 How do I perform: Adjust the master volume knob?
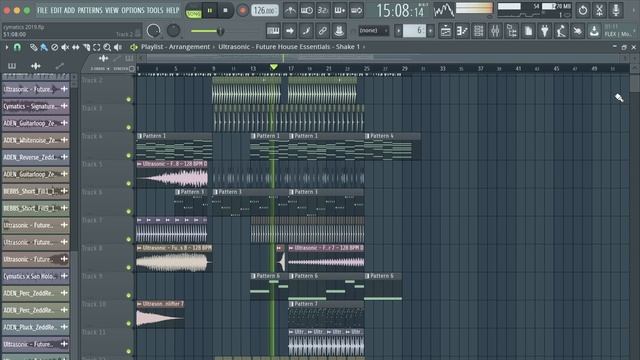pyautogui.click(x=153, y=31)
